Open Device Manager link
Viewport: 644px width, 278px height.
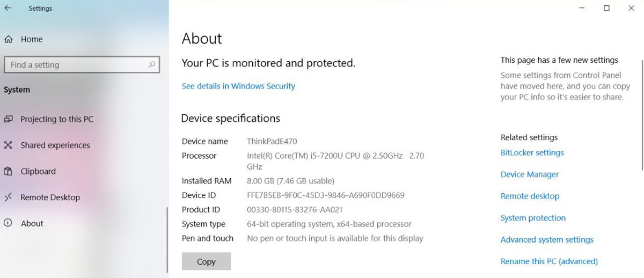pyautogui.click(x=530, y=174)
